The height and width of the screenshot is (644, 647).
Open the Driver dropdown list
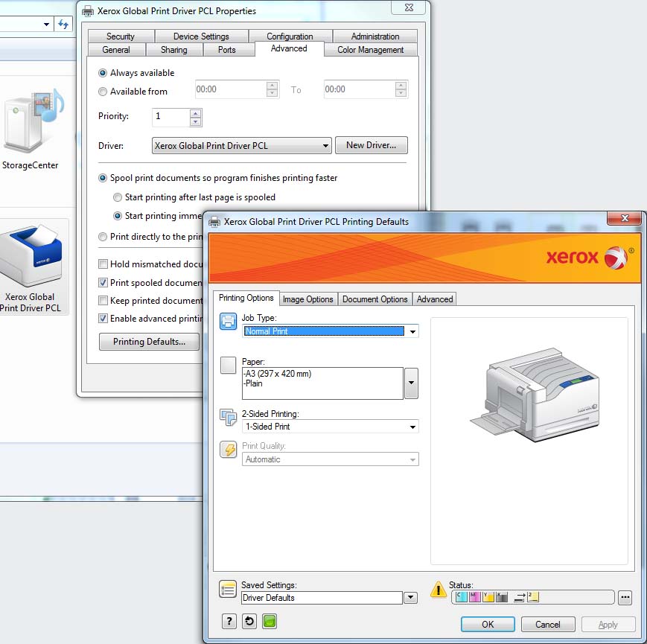242,146
